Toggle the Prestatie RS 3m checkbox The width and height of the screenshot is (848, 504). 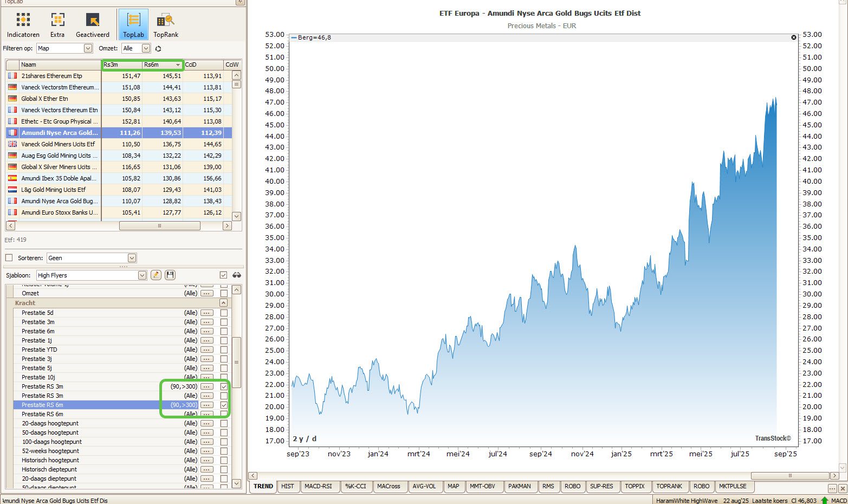coord(223,386)
